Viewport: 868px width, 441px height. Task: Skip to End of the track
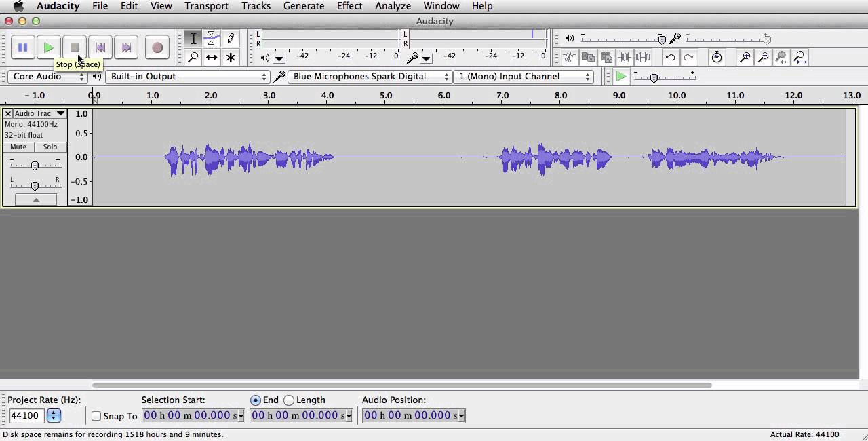click(126, 47)
